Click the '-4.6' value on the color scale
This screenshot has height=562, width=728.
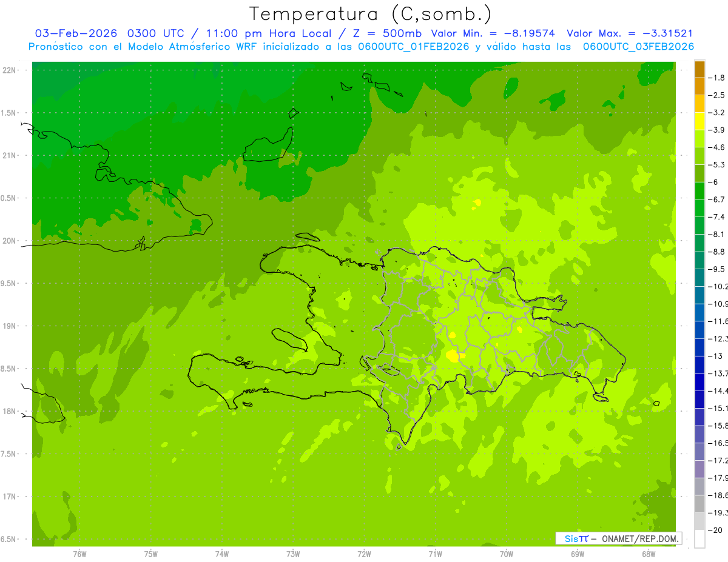tap(717, 147)
